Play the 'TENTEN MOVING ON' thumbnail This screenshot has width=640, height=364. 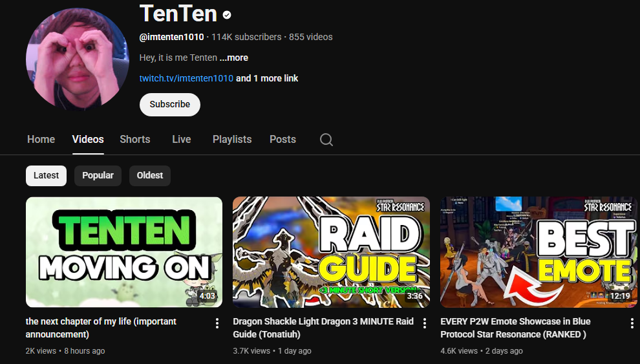tap(124, 252)
